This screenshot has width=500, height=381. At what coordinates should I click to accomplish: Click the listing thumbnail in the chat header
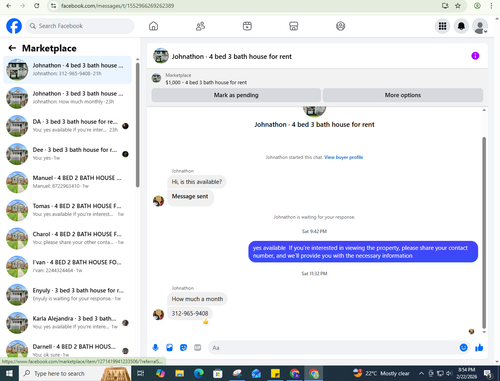point(161,56)
